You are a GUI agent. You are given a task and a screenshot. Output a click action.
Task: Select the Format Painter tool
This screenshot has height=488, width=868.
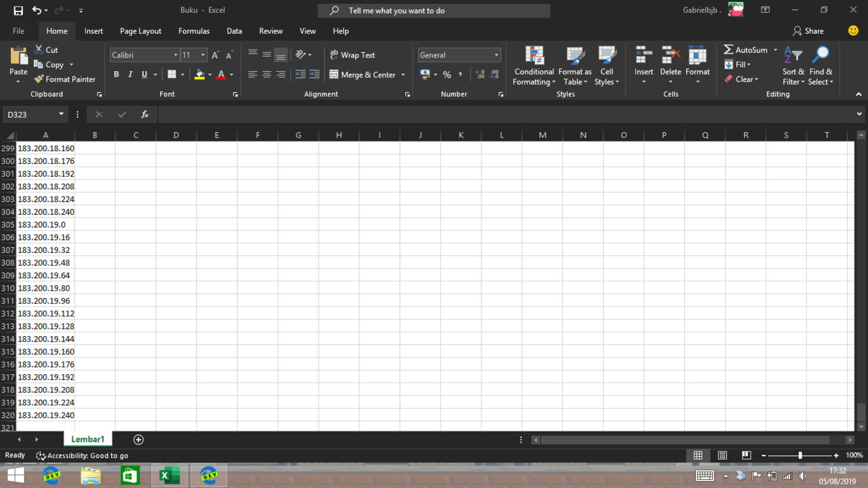[x=64, y=79]
